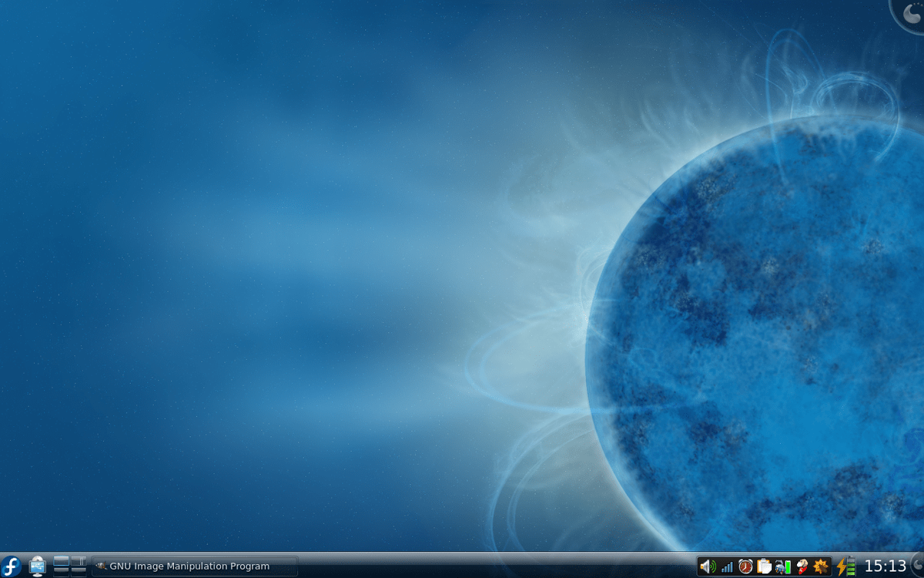Screen dimensions: 924x578
Task: Open the Fedora application launcher menu
Action: pos(11,566)
